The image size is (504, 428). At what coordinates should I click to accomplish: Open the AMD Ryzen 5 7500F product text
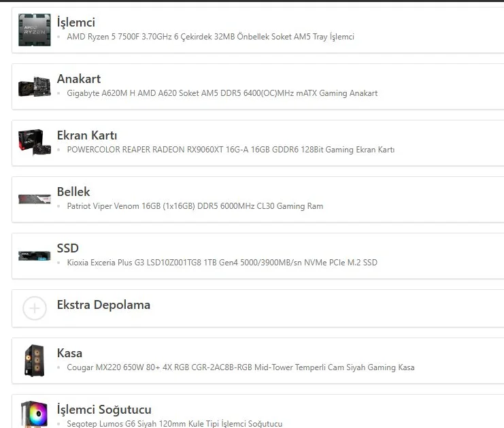[210, 37]
